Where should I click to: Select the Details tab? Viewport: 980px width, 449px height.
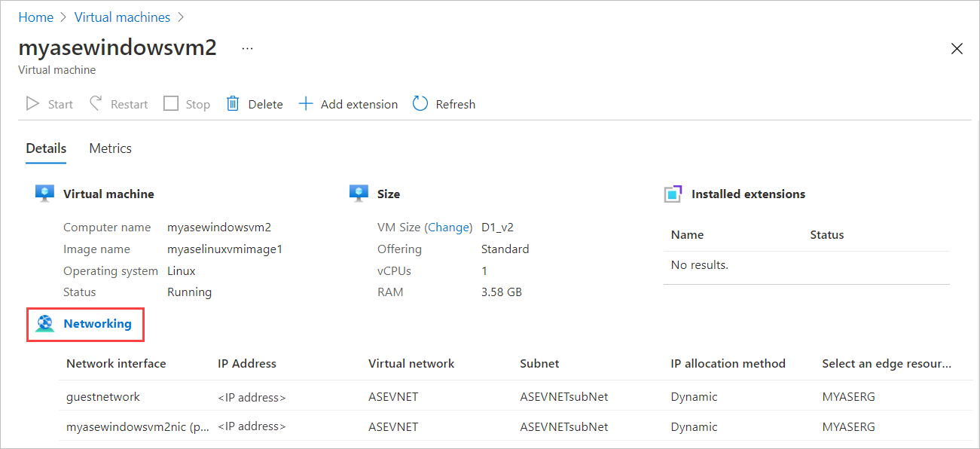click(46, 148)
